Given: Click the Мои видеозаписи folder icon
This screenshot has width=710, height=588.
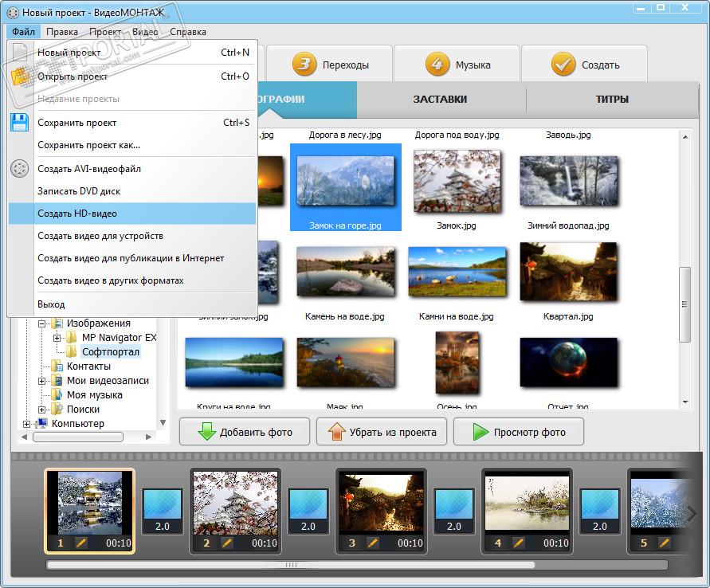Looking at the screenshot, I should [x=57, y=380].
